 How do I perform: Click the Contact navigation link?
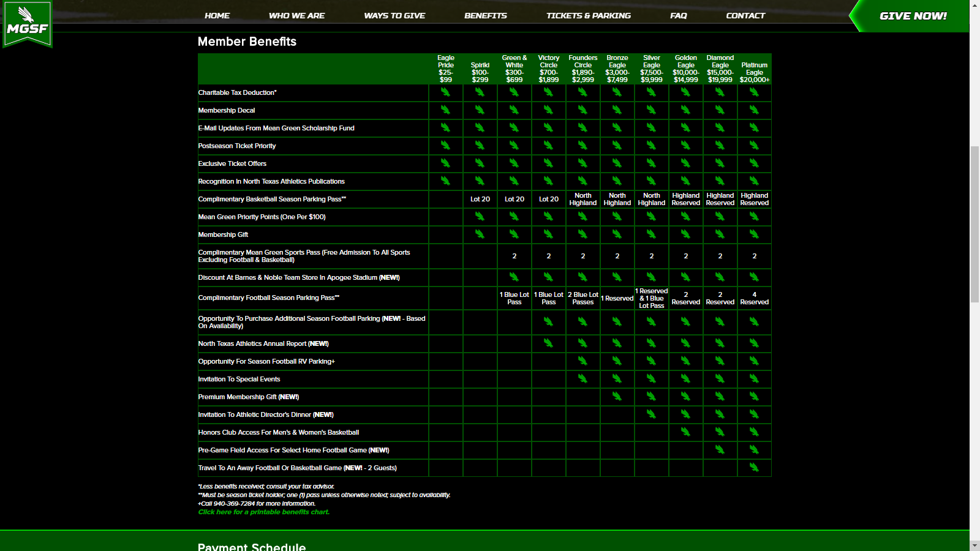coord(745,16)
